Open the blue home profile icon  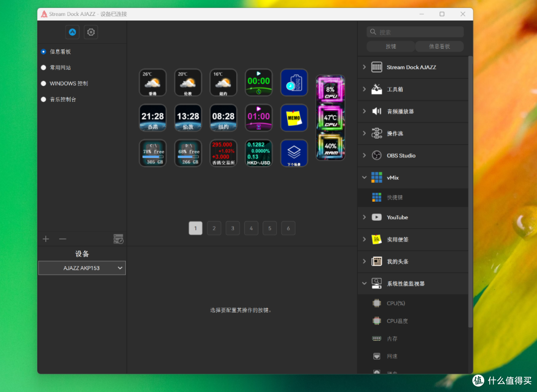point(72,32)
